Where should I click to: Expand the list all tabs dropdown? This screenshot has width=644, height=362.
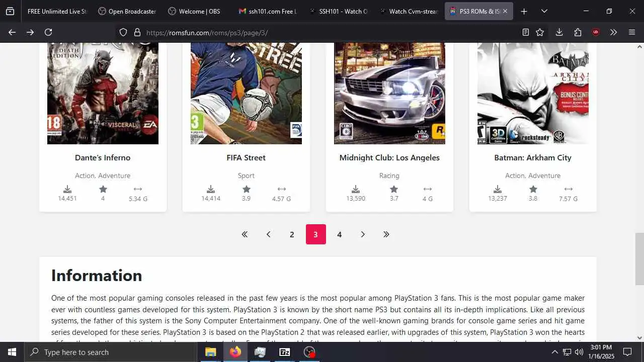[x=544, y=11]
